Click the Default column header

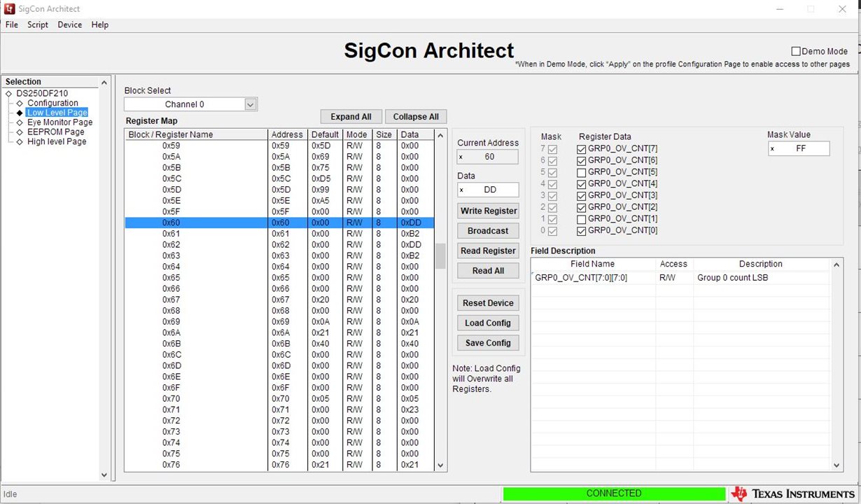click(x=325, y=134)
